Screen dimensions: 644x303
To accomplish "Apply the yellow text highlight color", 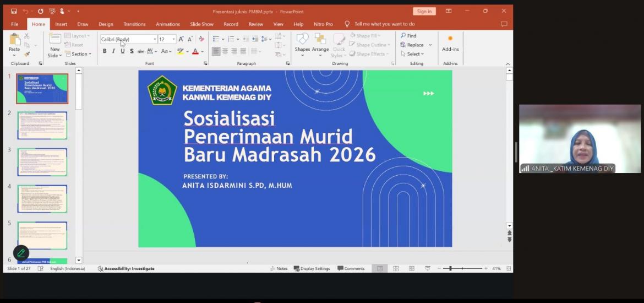I will (x=181, y=51).
